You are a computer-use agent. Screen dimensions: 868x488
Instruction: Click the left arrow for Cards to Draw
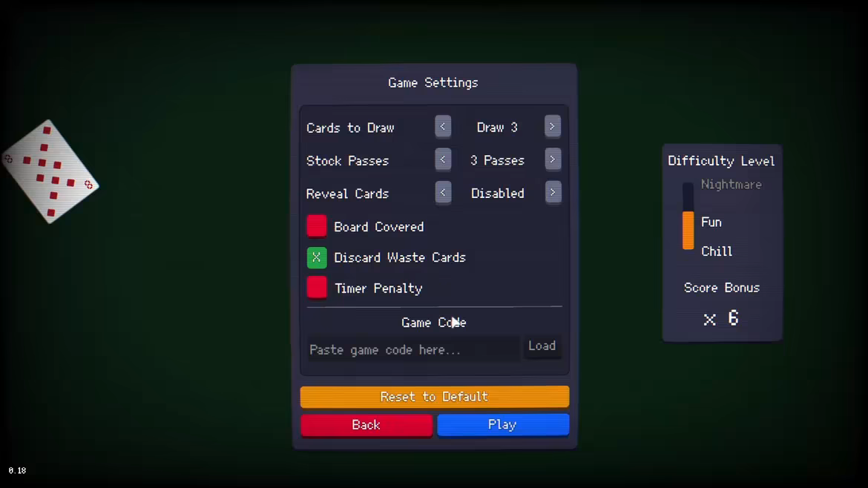pos(443,127)
